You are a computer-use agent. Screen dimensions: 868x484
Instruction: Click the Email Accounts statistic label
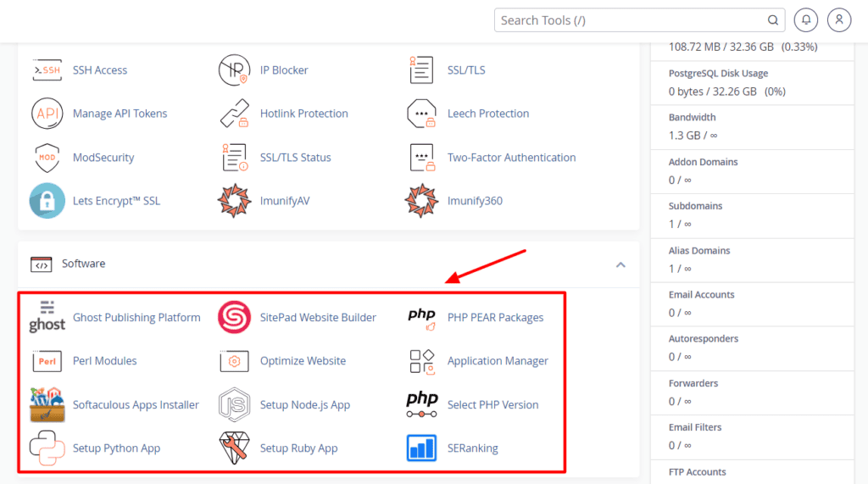click(701, 295)
